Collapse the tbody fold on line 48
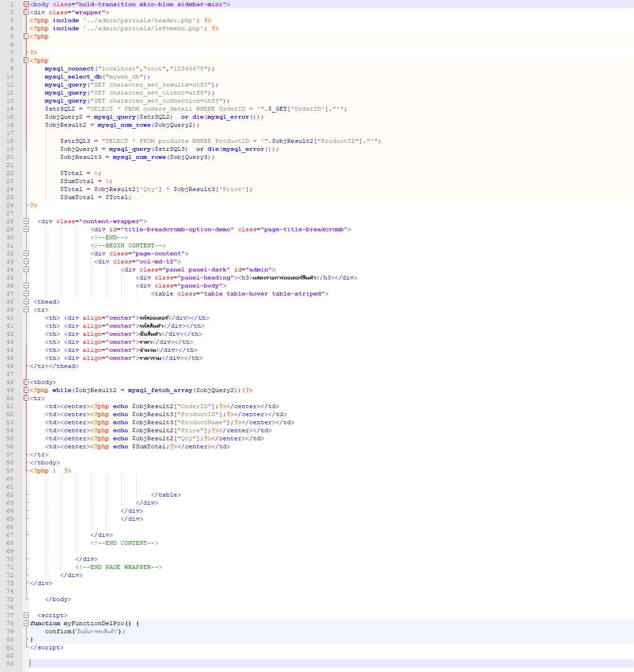 tap(26, 382)
